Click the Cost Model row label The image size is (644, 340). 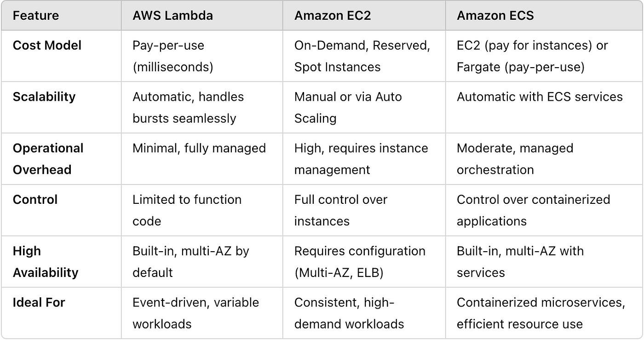[x=47, y=46]
